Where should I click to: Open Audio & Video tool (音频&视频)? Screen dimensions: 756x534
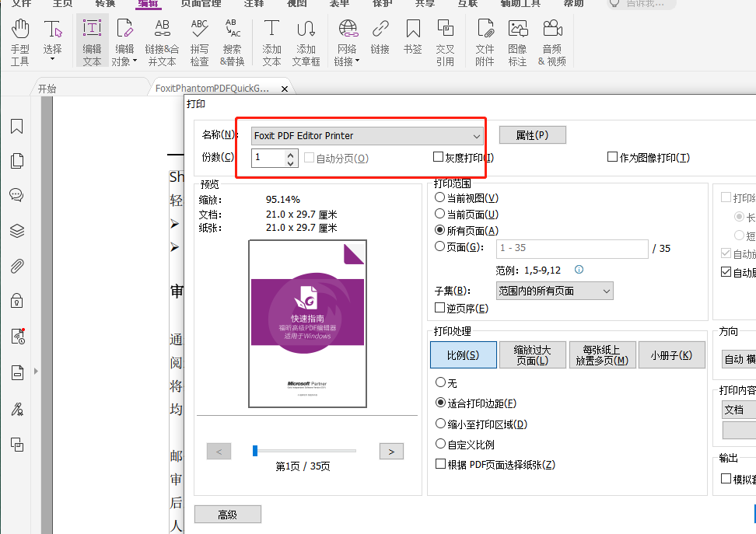[552, 40]
